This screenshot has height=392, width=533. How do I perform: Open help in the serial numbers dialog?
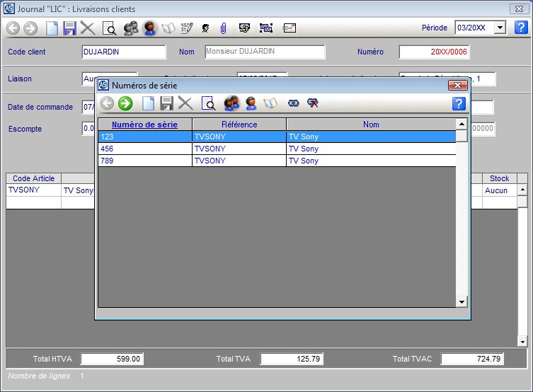point(459,104)
